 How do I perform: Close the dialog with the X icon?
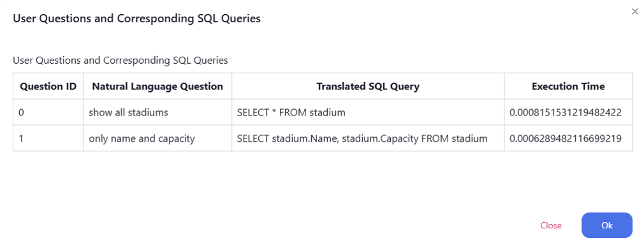pos(635,12)
